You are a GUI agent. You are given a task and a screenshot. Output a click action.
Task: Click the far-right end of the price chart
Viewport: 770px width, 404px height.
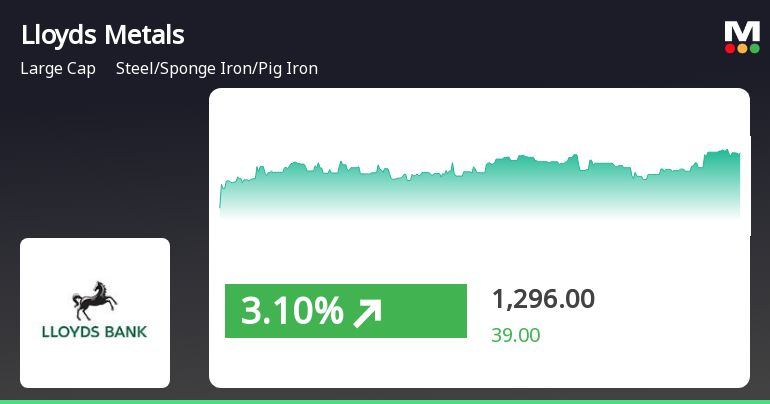pos(738,180)
